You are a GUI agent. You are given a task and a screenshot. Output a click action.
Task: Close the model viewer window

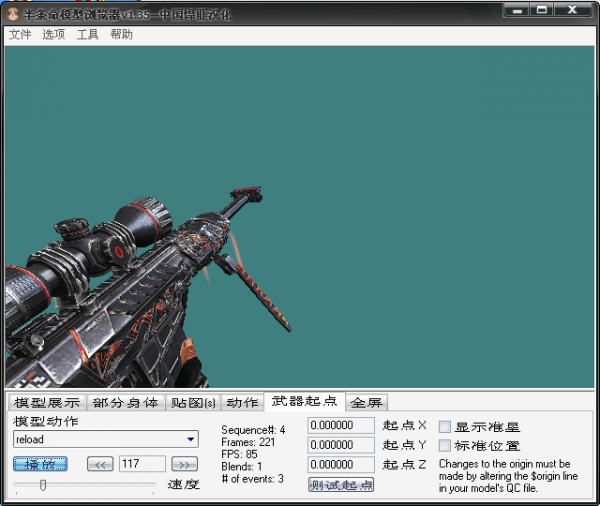click(572, 10)
